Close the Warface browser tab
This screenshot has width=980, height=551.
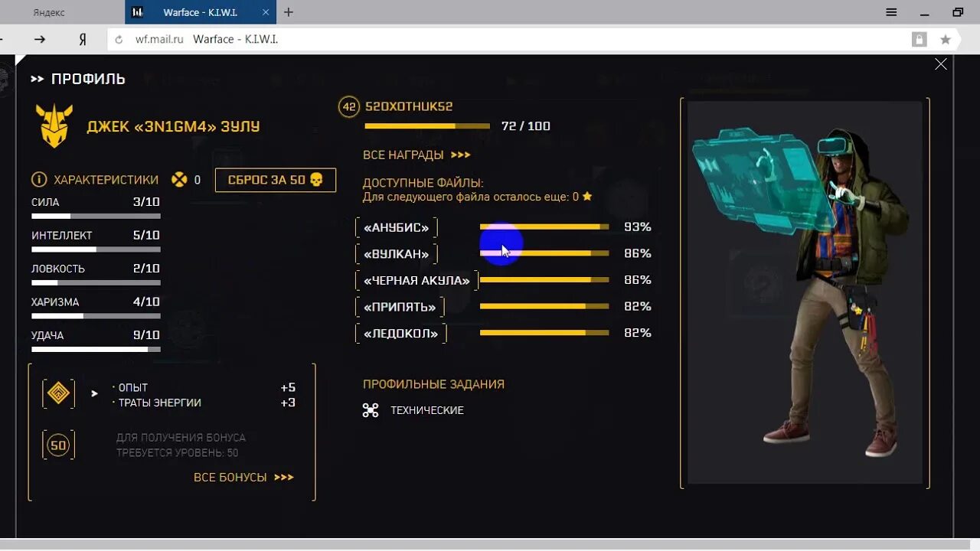[x=266, y=12]
